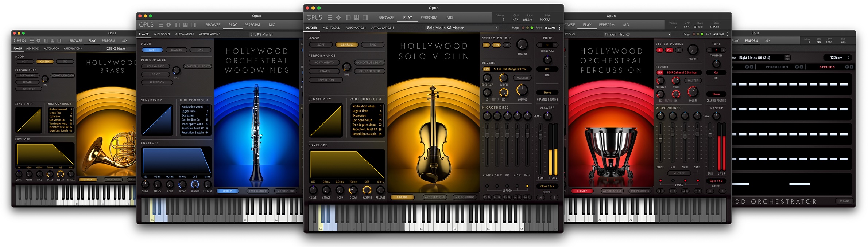
Task: Click master Gain fader in Solo Violin
Action: coord(540,135)
